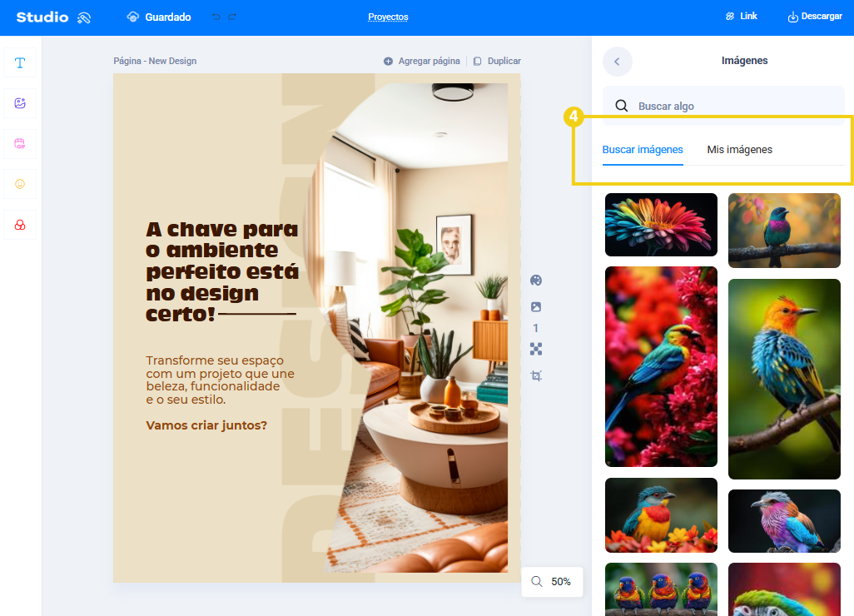Select the rainbow flower thumbnail

[x=661, y=225]
